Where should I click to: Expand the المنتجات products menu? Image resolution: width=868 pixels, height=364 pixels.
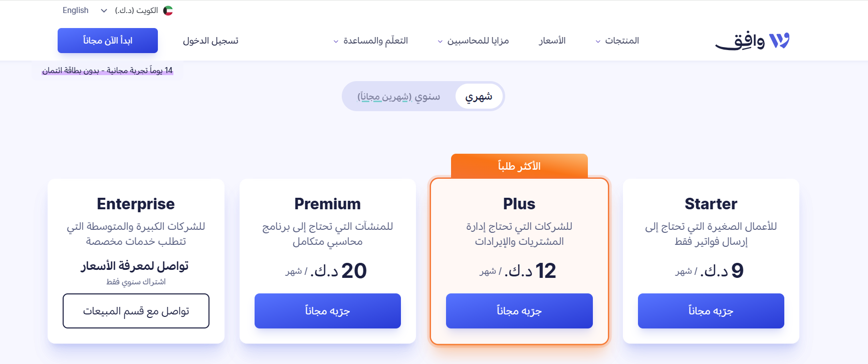(x=621, y=41)
